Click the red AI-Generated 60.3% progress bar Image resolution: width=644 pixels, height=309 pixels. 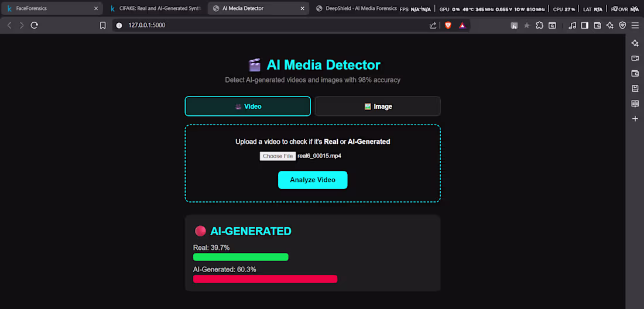click(x=265, y=279)
